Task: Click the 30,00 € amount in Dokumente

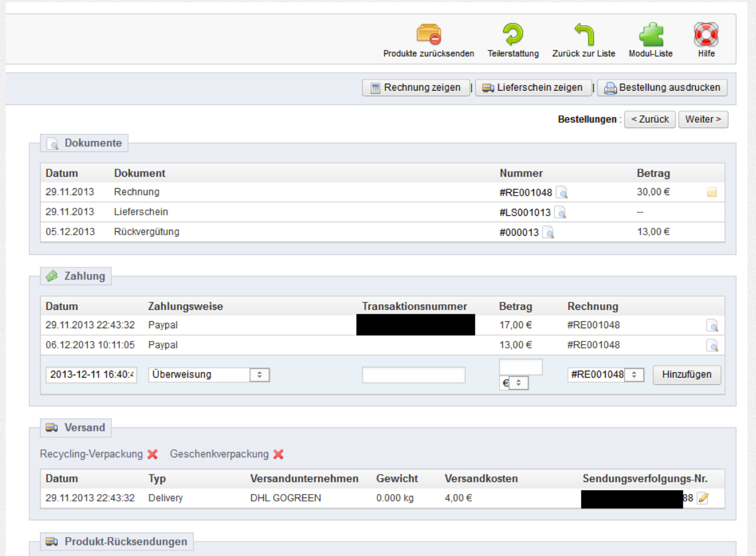Action: 653,192
